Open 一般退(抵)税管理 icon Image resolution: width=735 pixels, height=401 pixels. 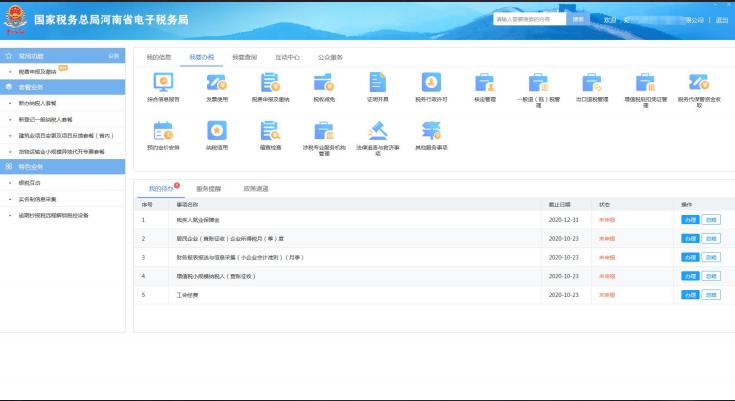click(x=538, y=83)
